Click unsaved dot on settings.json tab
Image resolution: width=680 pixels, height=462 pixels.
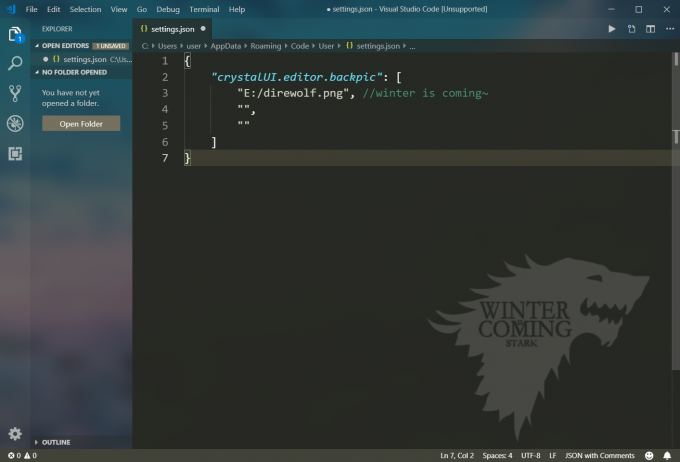click(203, 29)
